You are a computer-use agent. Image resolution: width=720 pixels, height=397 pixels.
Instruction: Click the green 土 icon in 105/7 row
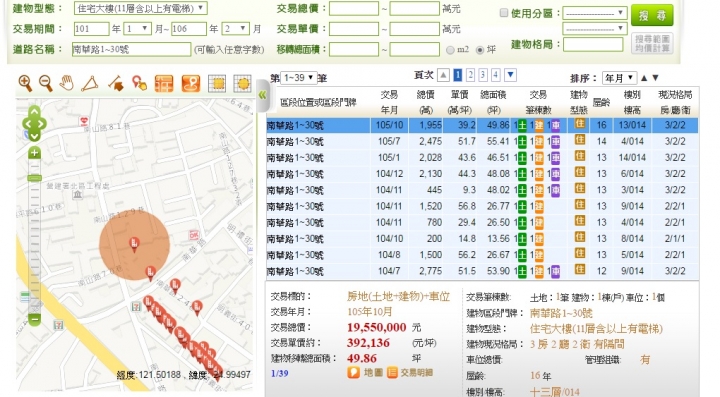click(522, 142)
